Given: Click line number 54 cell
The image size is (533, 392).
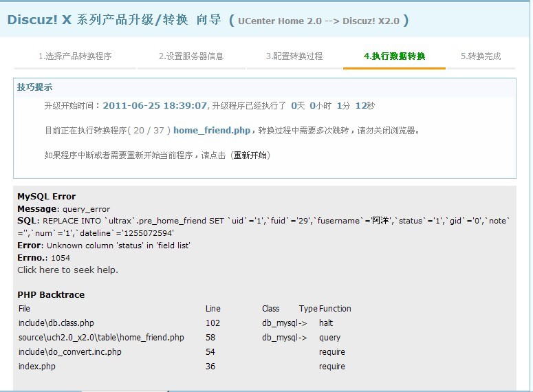Looking at the screenshot, I should 210,352.
